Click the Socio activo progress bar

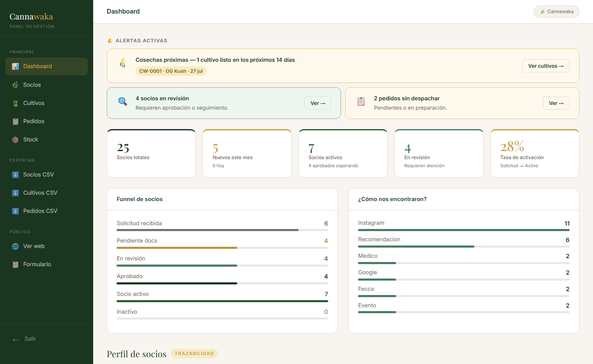[x=222, y=301]
